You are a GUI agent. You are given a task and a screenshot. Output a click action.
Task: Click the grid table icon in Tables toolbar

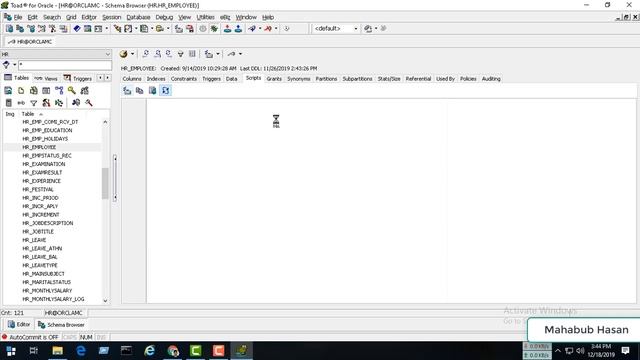coord(46,91)
